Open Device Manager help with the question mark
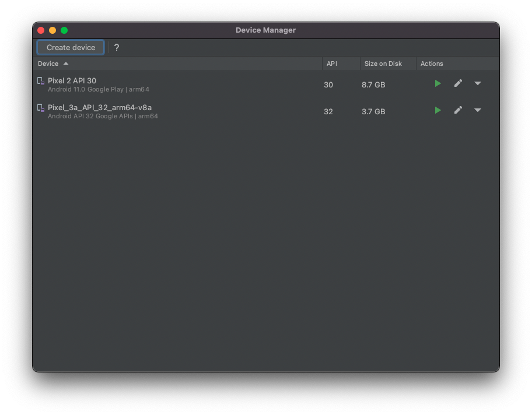The image size is (532, 415). [x=117, y=47]
